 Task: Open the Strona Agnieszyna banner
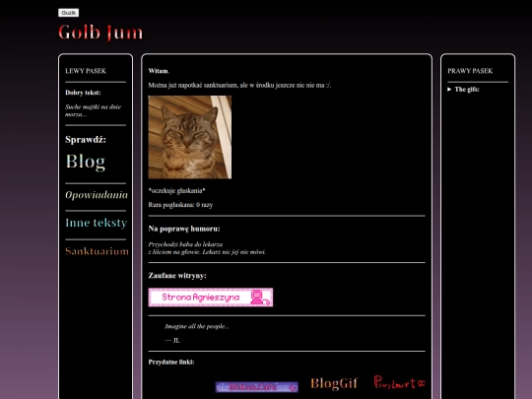point(211,298)
